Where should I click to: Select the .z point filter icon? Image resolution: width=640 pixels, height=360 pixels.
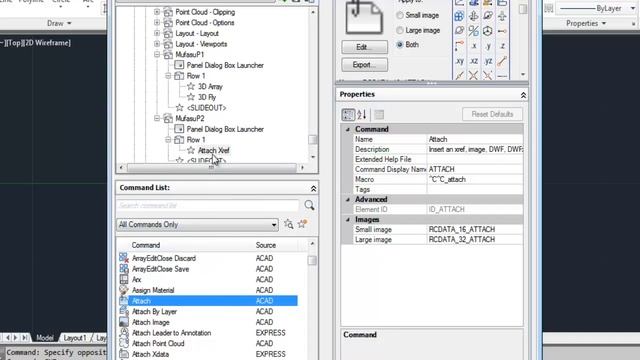[502, 46]
